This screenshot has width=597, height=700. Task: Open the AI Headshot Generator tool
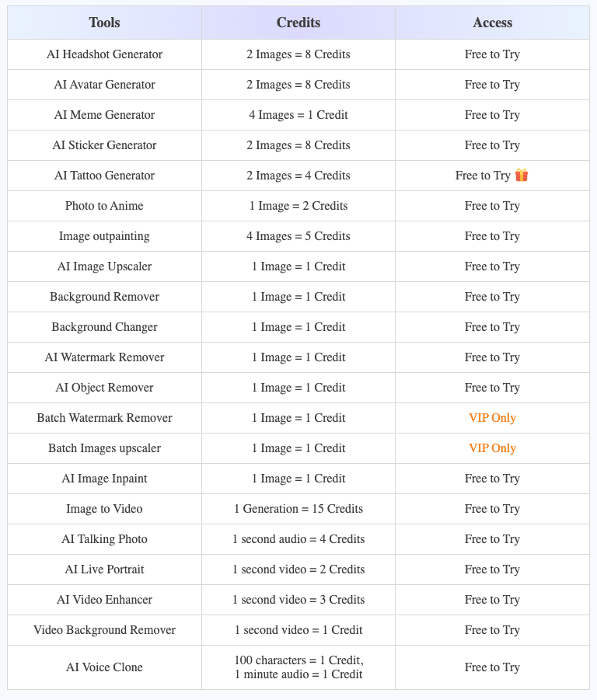point(104,54)
